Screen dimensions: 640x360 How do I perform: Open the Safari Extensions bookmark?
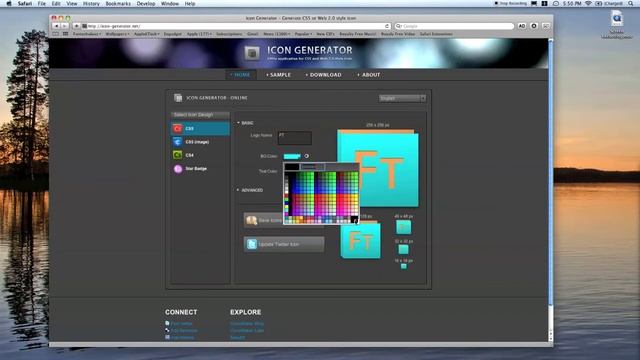pyautogui.click(x=436, y=34)
